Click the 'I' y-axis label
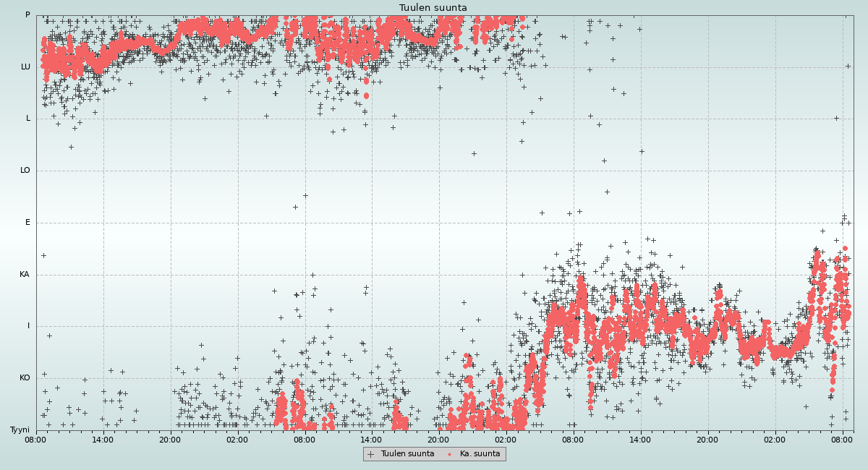 click(x=29, y=326)
